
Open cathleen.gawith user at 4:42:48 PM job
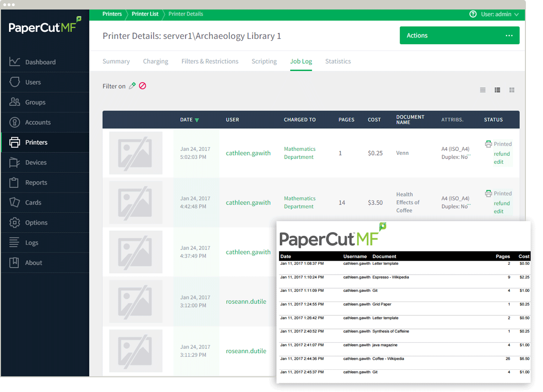(x=248, y=202)
